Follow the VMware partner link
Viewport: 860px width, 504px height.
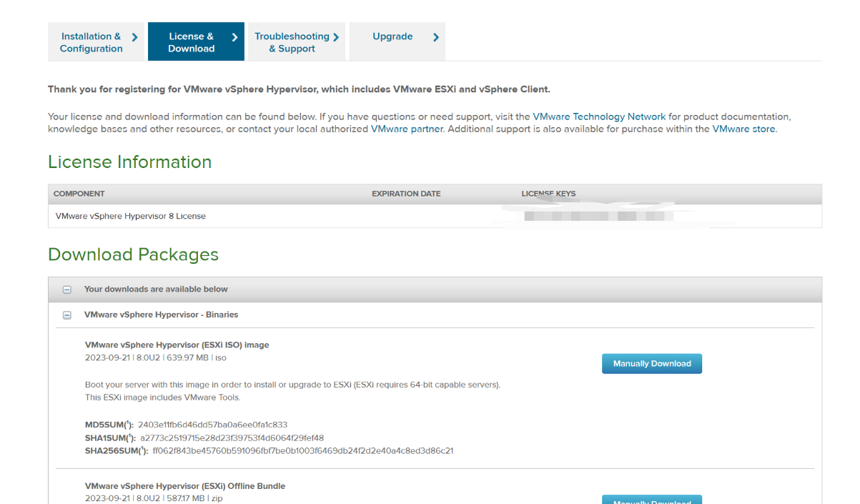(407, 129)
